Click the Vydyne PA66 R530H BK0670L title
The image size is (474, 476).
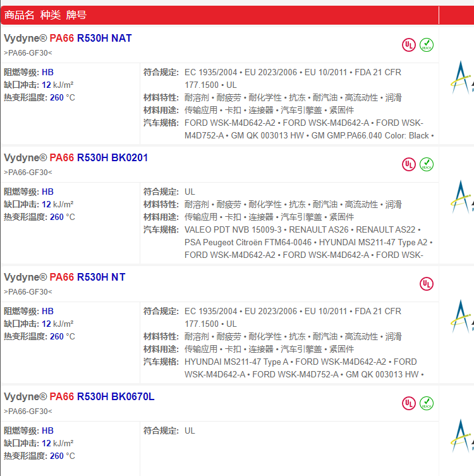[x=79, y=396]
